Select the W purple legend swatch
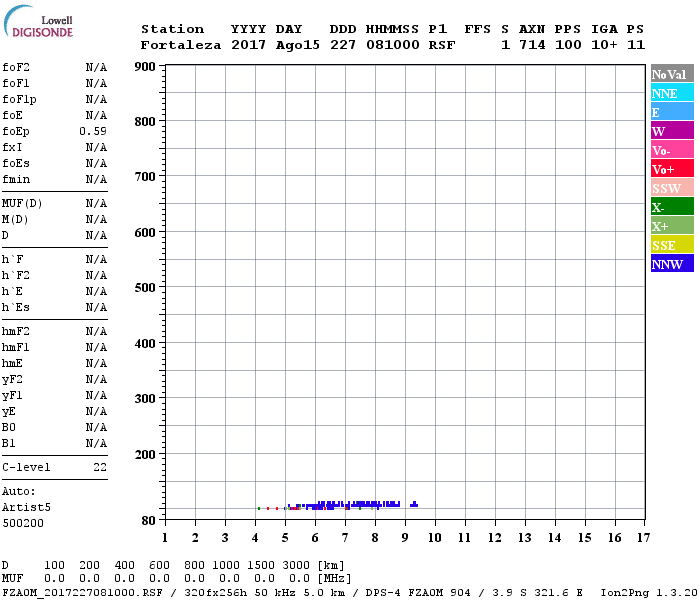 click(x=672, y=130)
